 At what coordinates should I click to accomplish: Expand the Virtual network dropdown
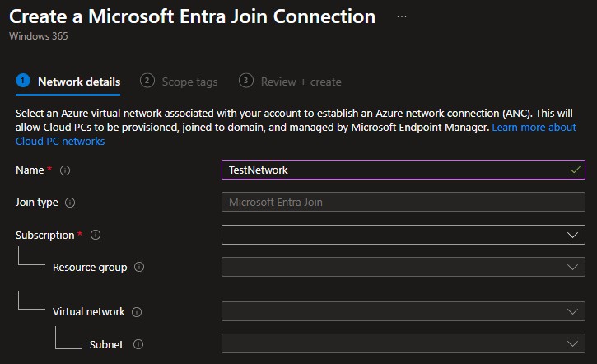coord(403,311)
